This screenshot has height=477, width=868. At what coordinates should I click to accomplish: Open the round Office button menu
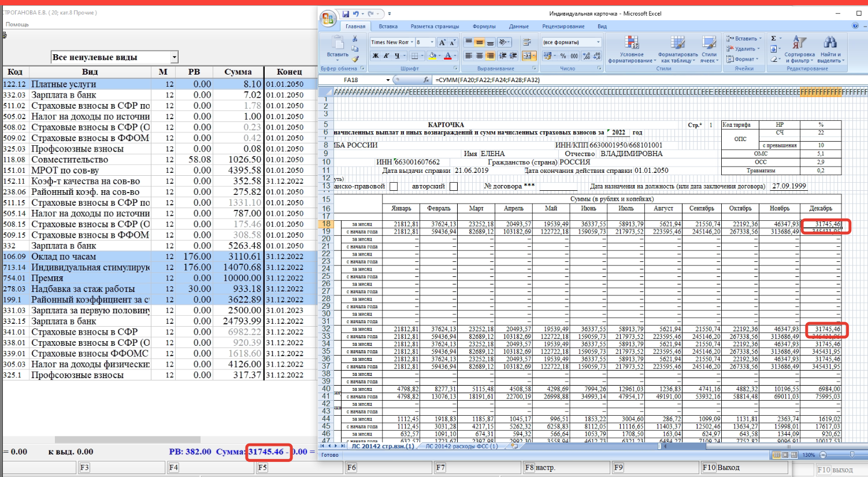click(328, 19)
